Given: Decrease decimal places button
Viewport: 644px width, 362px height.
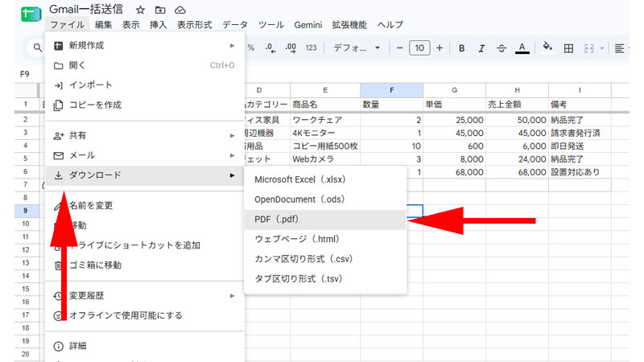Looking at the screenshot, I should point(270,48).
